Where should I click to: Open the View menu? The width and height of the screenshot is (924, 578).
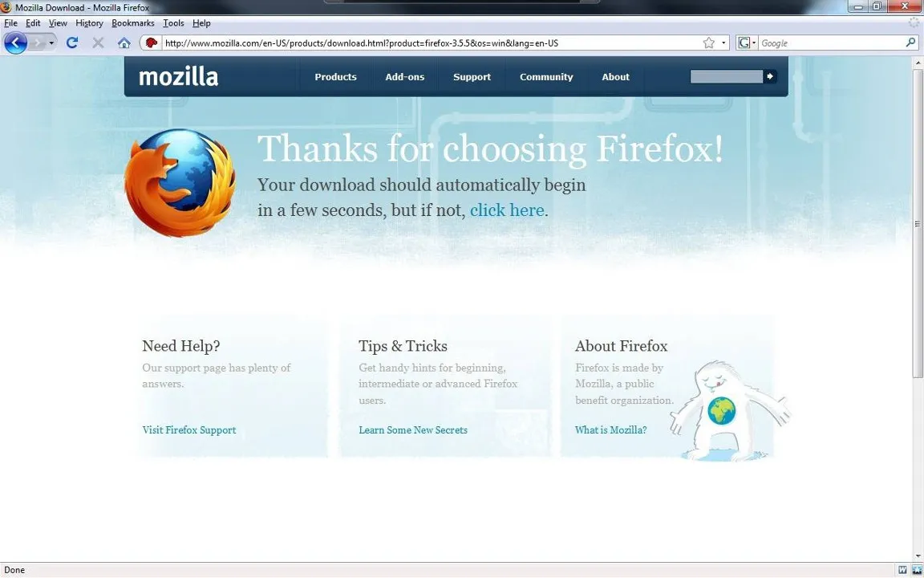pos(58,23)
